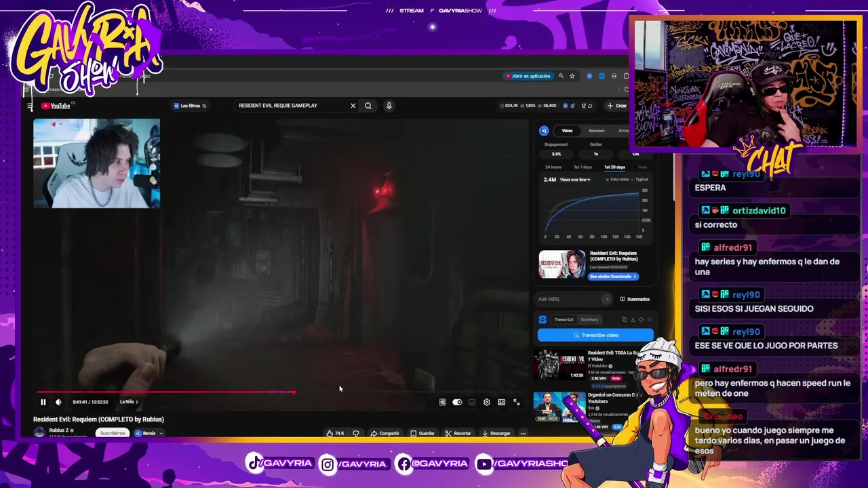Click the Crear create button
868x488 pixels.
(617, 106)
